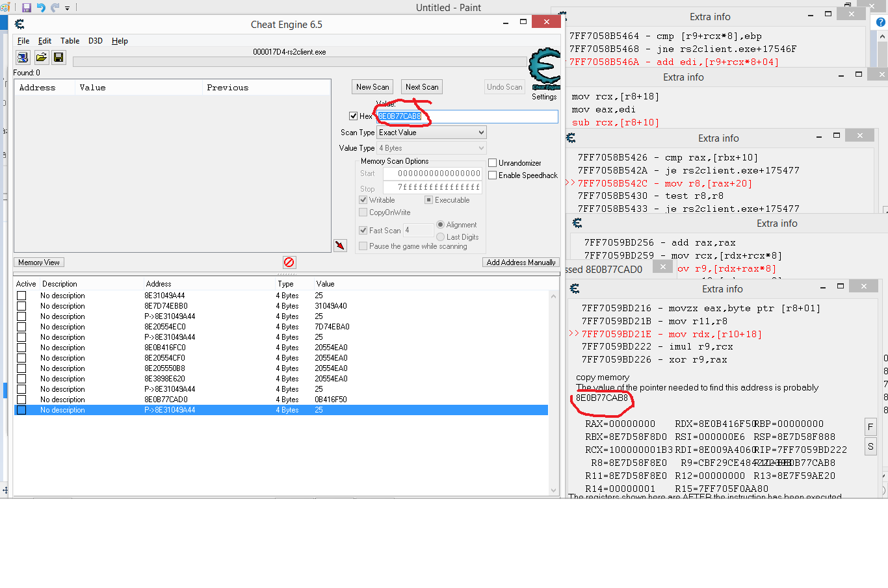Click the copy selected addresses arrow icon
The height and width of the screenshot is (588, 888).
[340, 245]
